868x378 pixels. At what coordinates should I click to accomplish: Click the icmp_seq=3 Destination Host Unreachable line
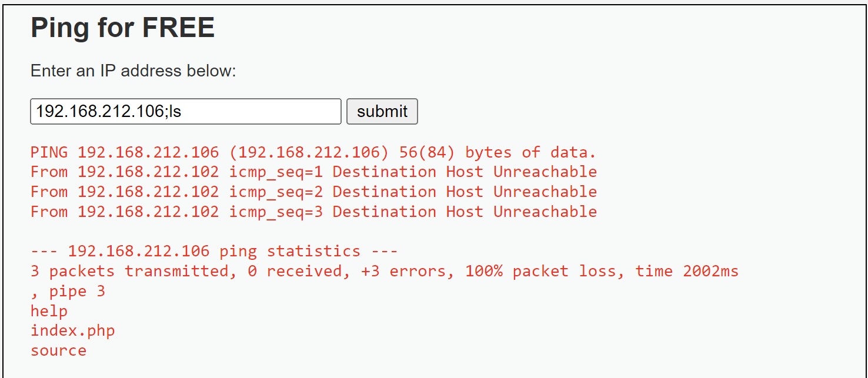point(313,212)
